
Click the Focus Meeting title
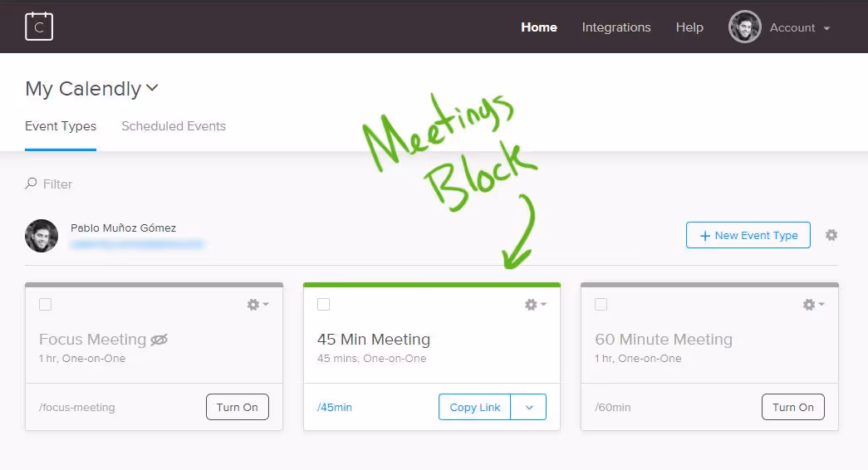point(92,340)
